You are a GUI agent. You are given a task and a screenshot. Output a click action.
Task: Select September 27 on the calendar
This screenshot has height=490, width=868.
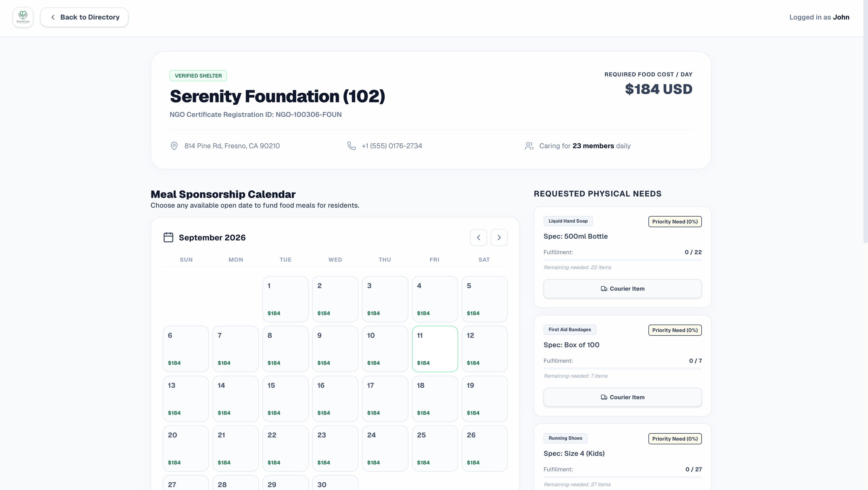pyautogui.click(x=186, y=483)
